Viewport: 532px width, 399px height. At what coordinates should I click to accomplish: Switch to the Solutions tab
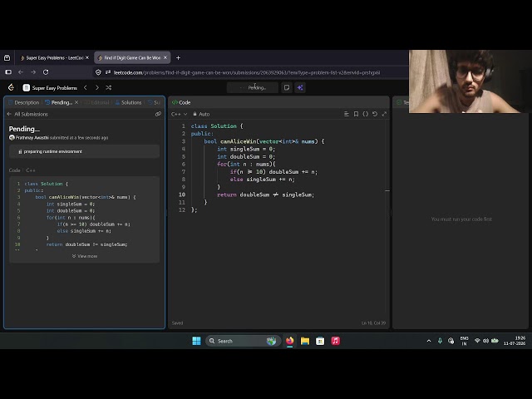point(128,102)
